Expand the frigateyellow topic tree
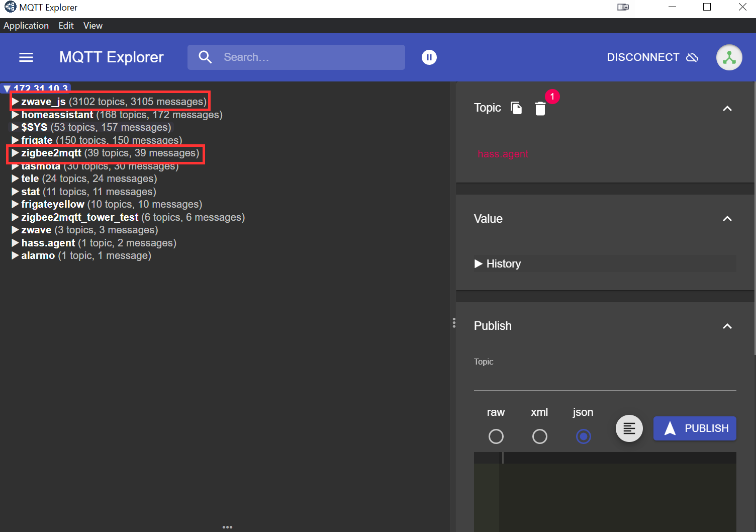The height and width of the screenshot is (532, 756). (15, 204)
